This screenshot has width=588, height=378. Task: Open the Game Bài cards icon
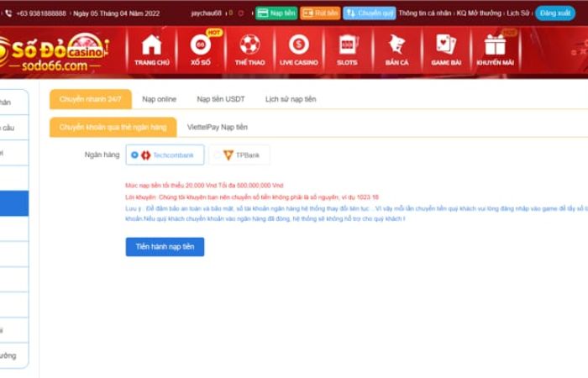(445, 47)
